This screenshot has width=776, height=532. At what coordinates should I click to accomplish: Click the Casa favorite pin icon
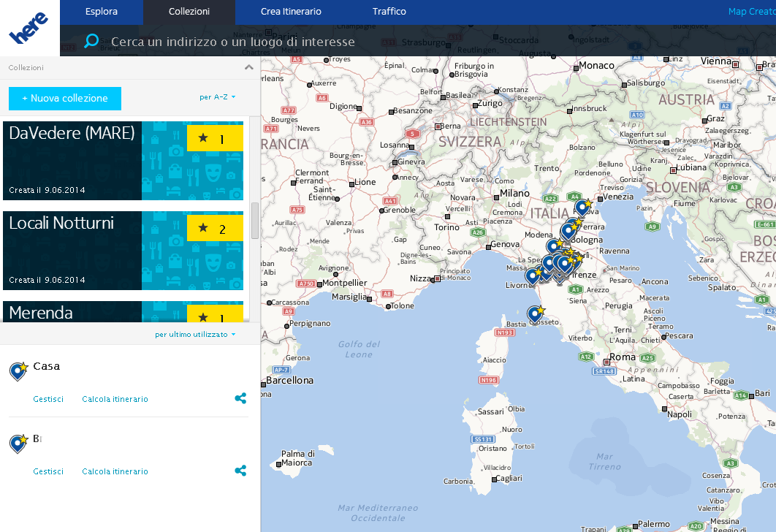pyautogui.click(x=18, y=370)
